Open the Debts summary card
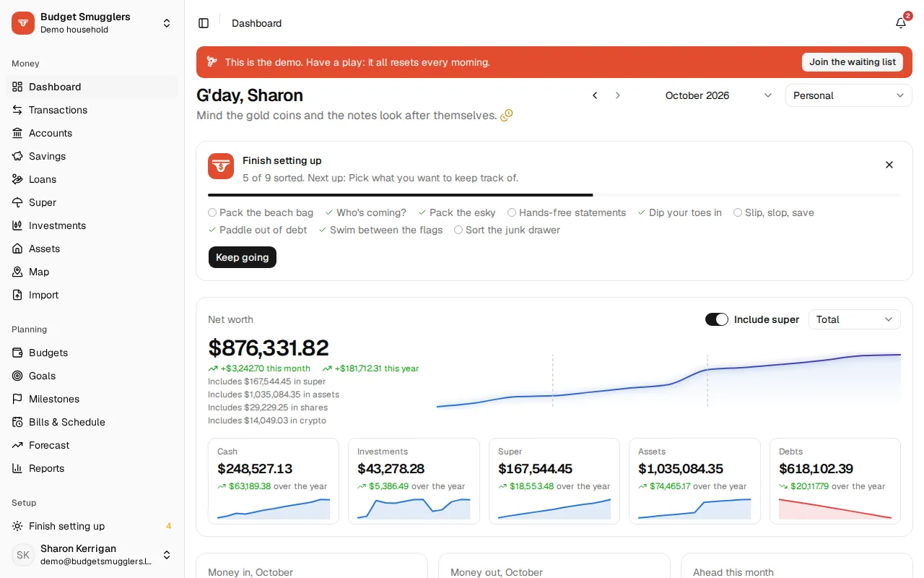924x578 pixels. (835, 480)
